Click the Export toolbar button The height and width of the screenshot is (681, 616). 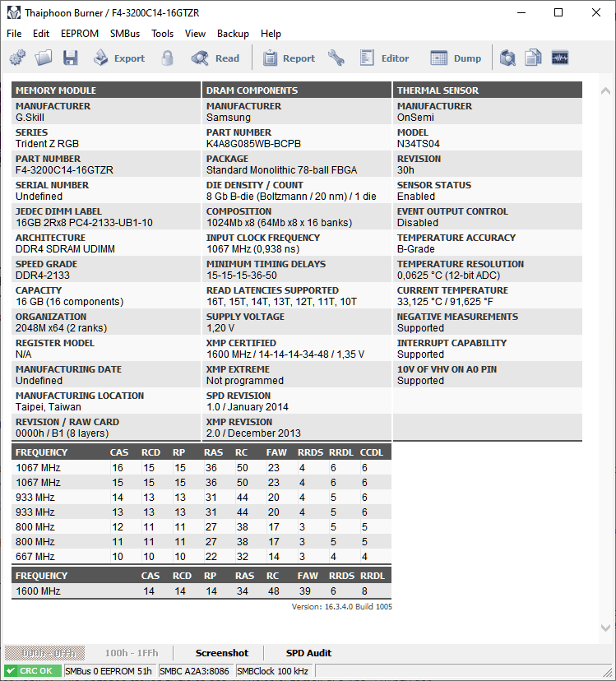pyautogui.click(x=118, y=58)
